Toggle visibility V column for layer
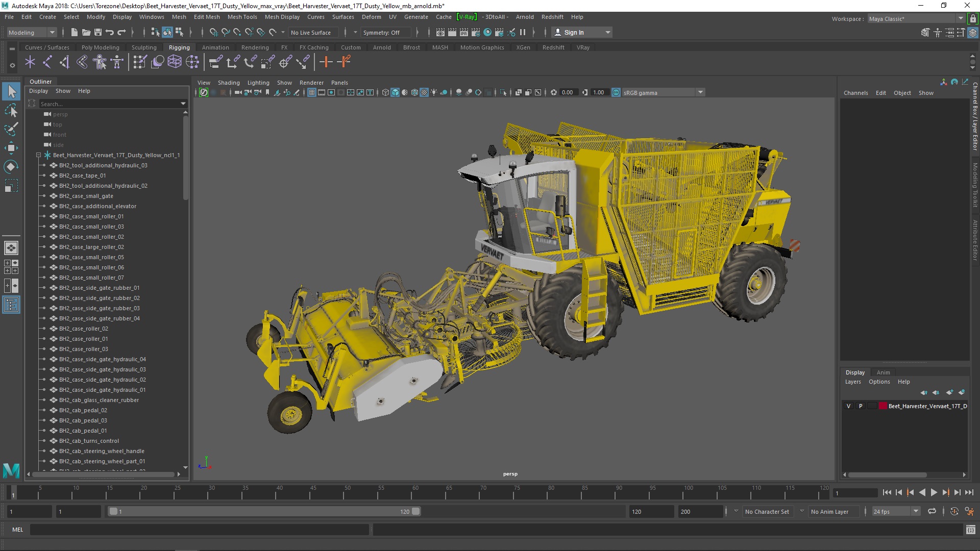This screenshot has height=551, width=980. [849, 405]
